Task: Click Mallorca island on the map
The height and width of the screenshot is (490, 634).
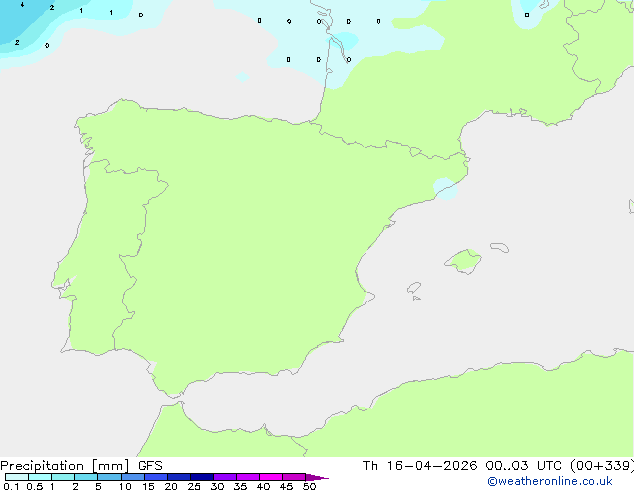Action: (x=463, y=261)
